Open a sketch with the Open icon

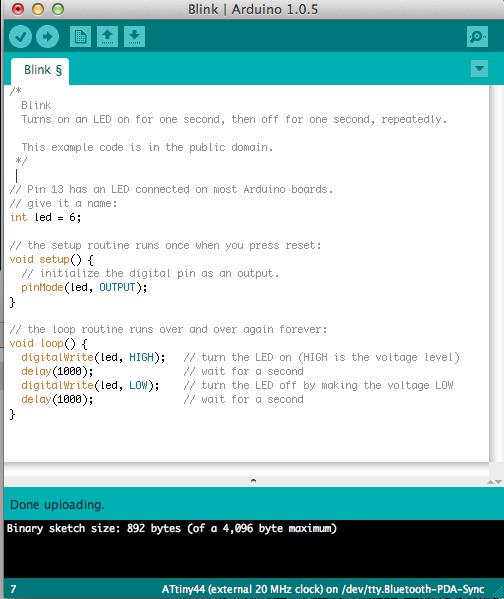click(107, 37)
